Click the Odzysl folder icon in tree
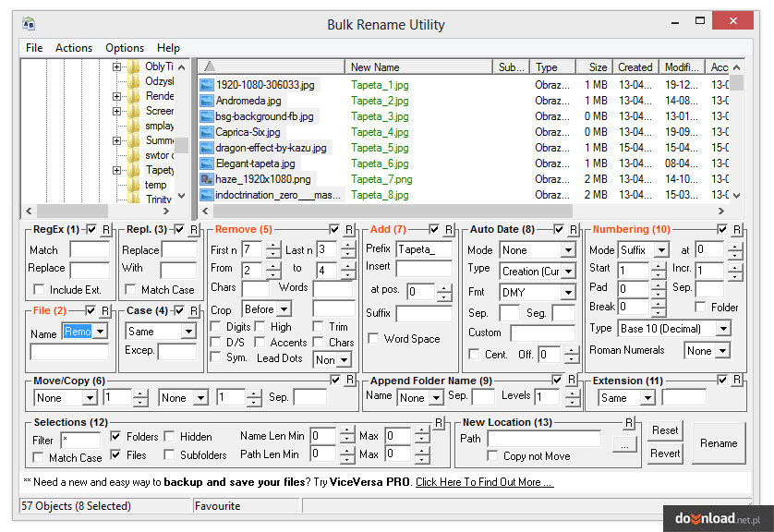Screen dimensions: 774x532 pyautogui.click(x=133, y=81)
